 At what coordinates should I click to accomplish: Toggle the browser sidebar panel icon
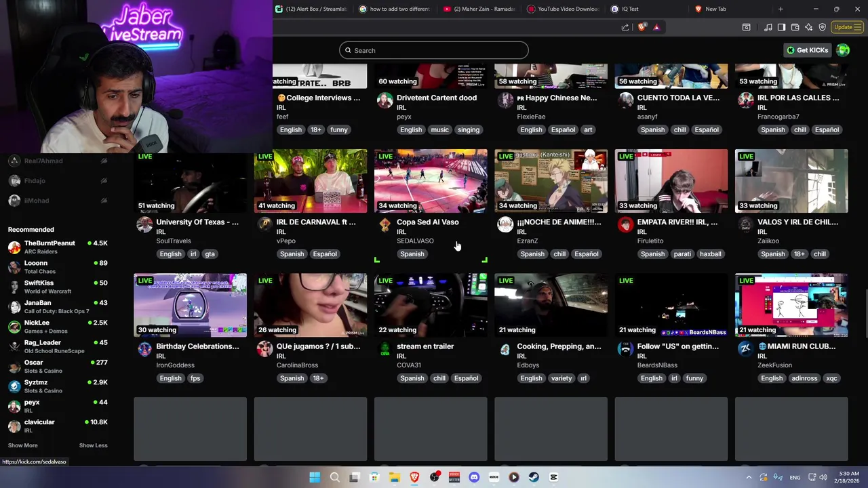point(781,27)
